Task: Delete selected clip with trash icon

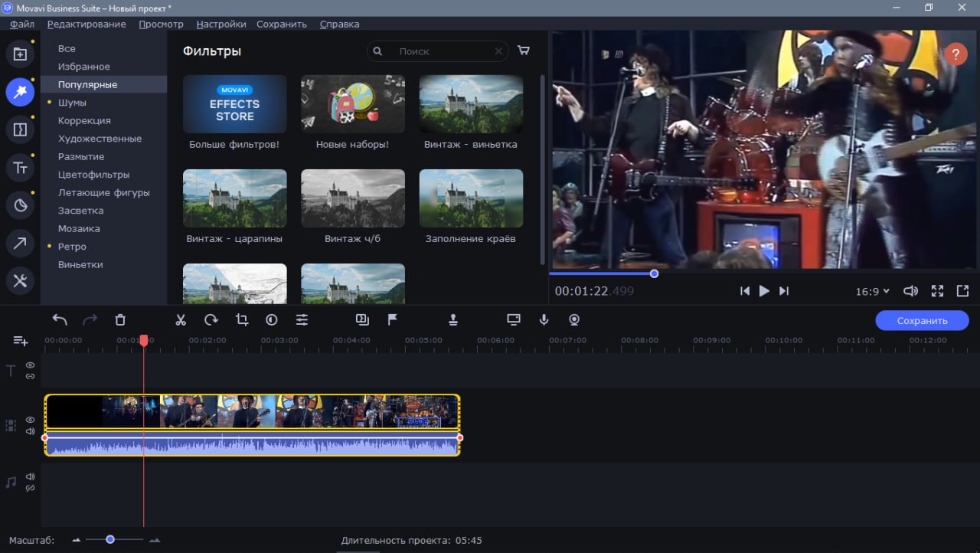Action: (x=120, y=320)
